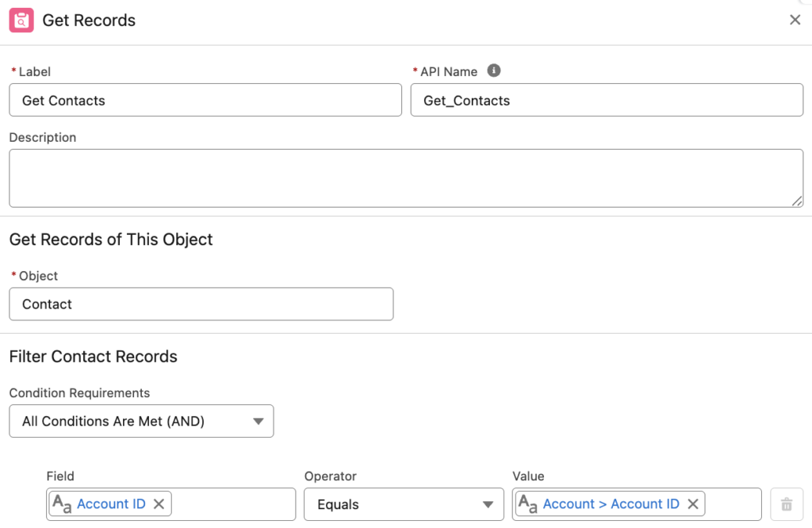Image resolution: width=812 pixels, height=528 pixels.
Task: Click the Operator dropdown arrow
Action: pyautogui.click(x=488, y=505)
